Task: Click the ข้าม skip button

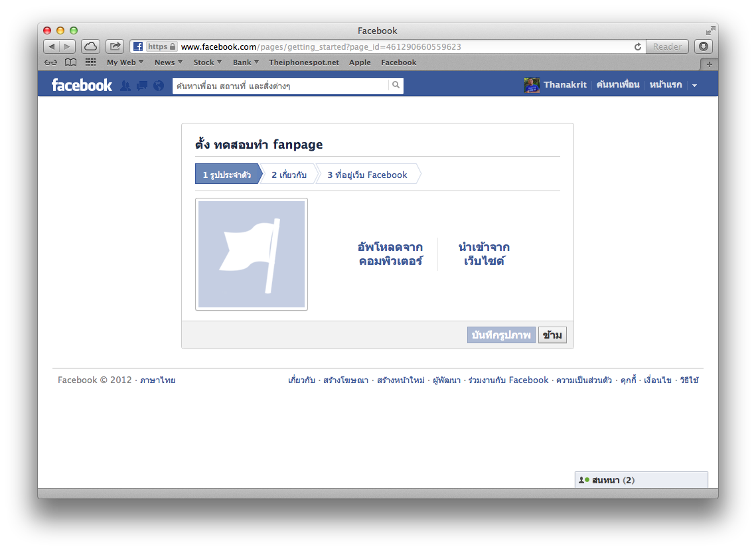Action: [x=552, y=335]
